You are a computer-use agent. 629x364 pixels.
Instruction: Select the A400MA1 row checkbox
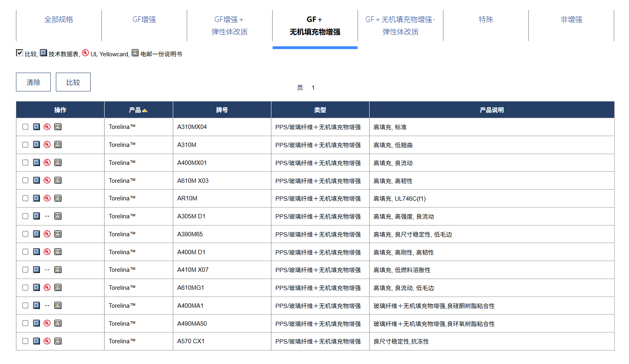click(x=26, y=306)
